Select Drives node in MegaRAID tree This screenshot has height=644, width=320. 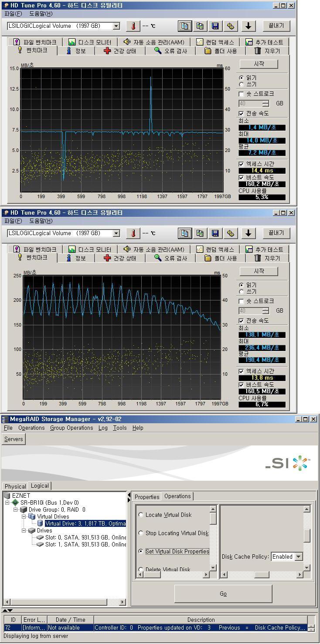pos(40,530)
